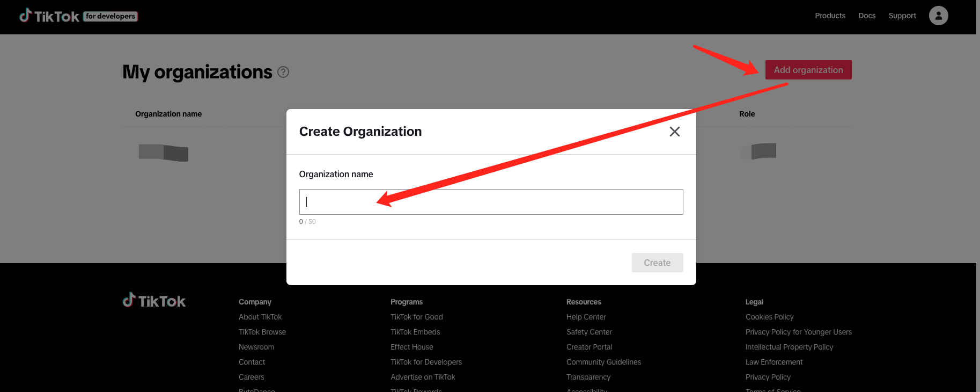Viewport: 980px width, 392px height.
Task: Open Intellectual Property Policy link
Action: [x=789, y=347]
